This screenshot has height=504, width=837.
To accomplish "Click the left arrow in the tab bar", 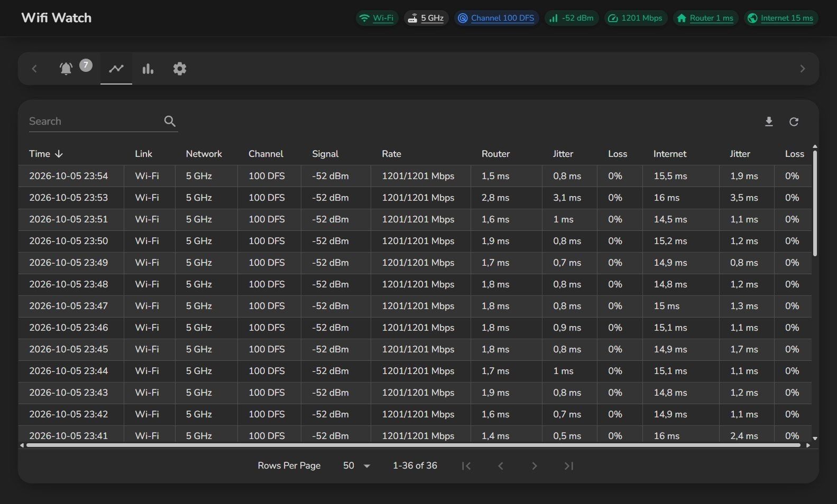I will [x=34, y=69].
